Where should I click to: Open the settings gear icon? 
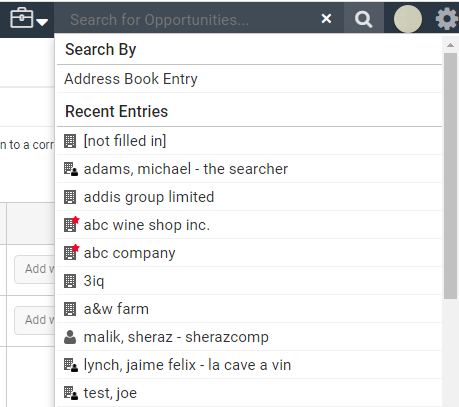(x=447, y=19)
